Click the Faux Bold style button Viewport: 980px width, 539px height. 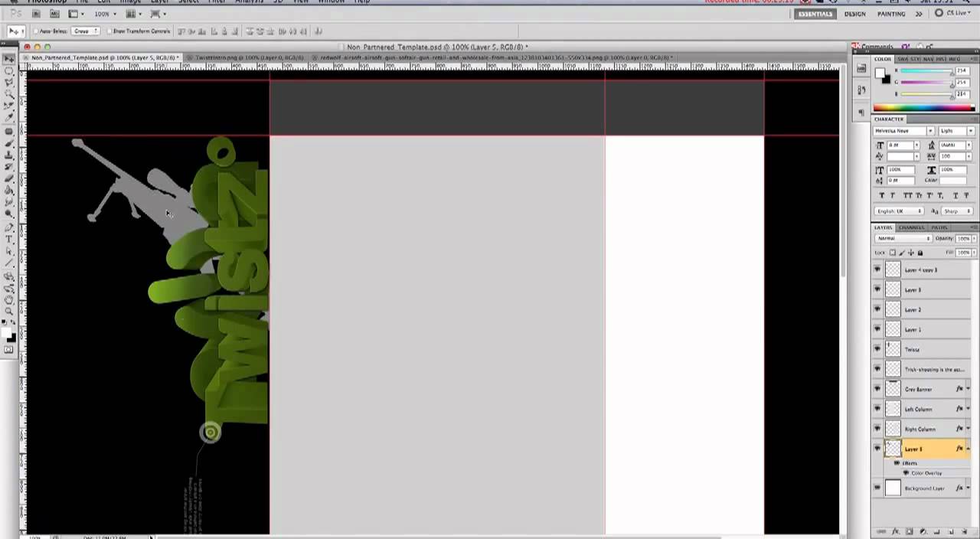(882, 195)
